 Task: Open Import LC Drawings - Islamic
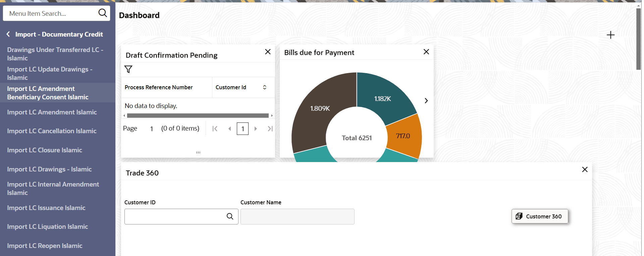pos(49,169)
